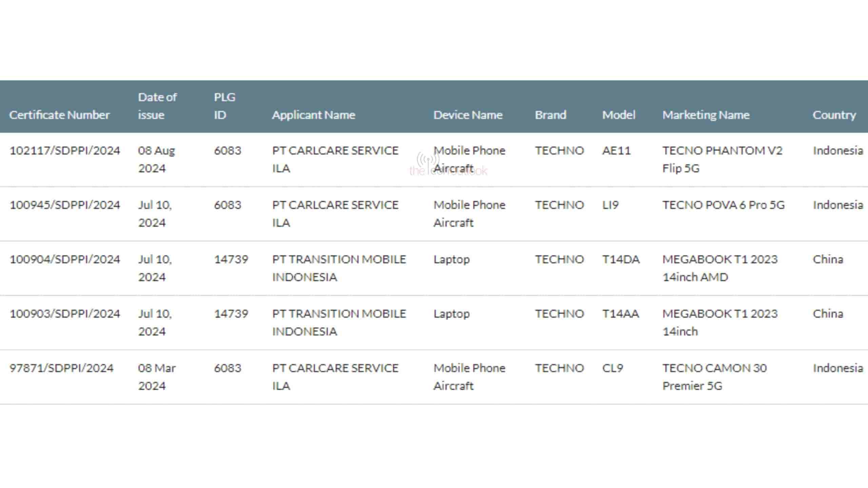Select the TECNO CAMON 30 Premier 5G cell

tap(714, 377)
